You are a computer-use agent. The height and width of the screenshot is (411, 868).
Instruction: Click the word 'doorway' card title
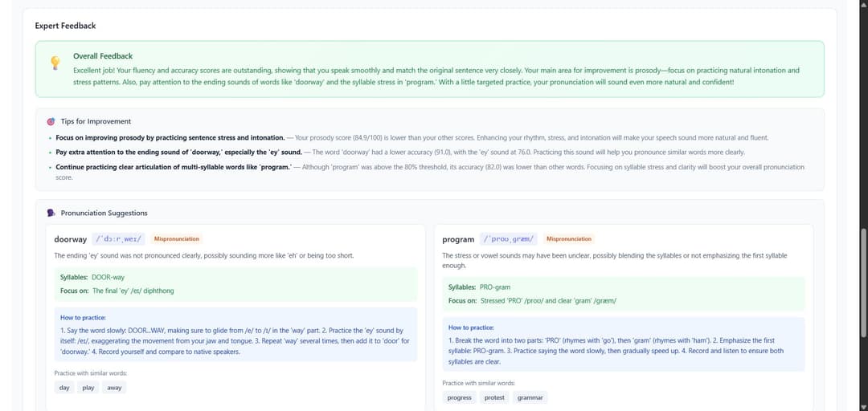pyautogui.click(x=70, y=239)
